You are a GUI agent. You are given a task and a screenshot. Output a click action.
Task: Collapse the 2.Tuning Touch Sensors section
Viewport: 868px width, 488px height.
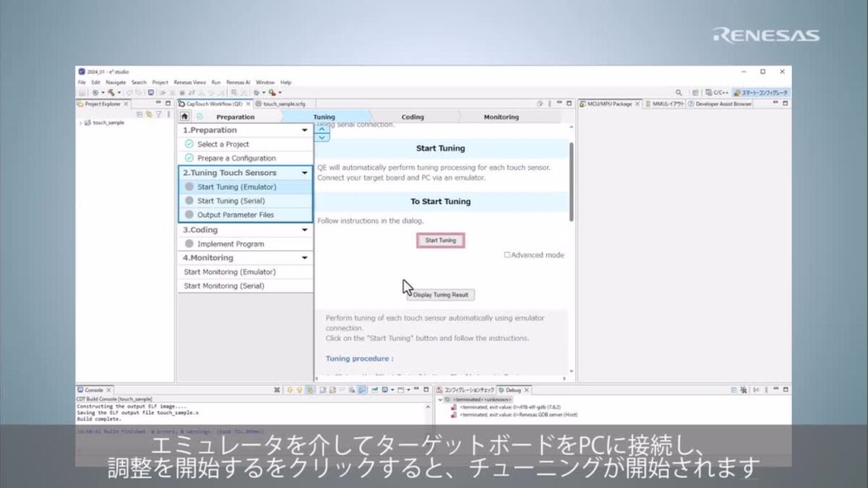[x=305, y=173]
